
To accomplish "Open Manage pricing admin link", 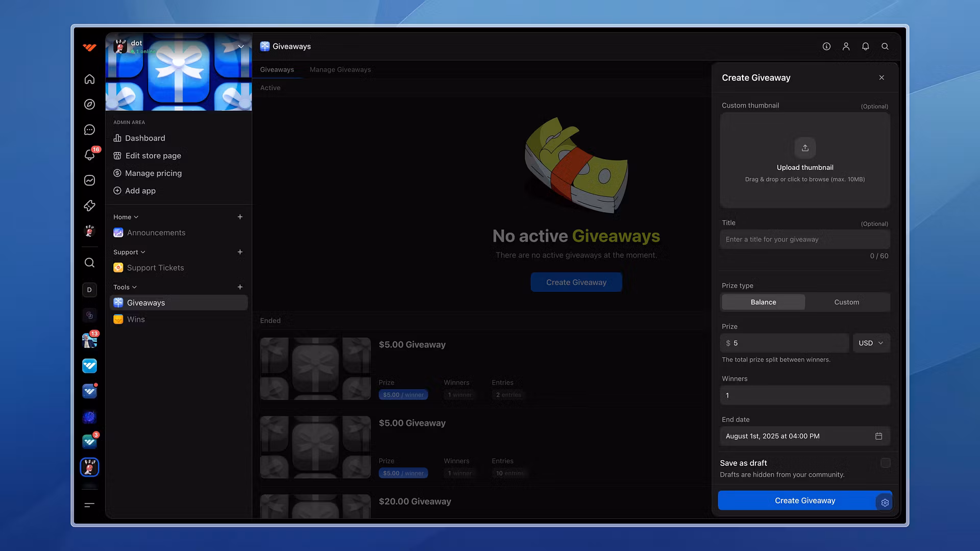I will tap(153, 173).
